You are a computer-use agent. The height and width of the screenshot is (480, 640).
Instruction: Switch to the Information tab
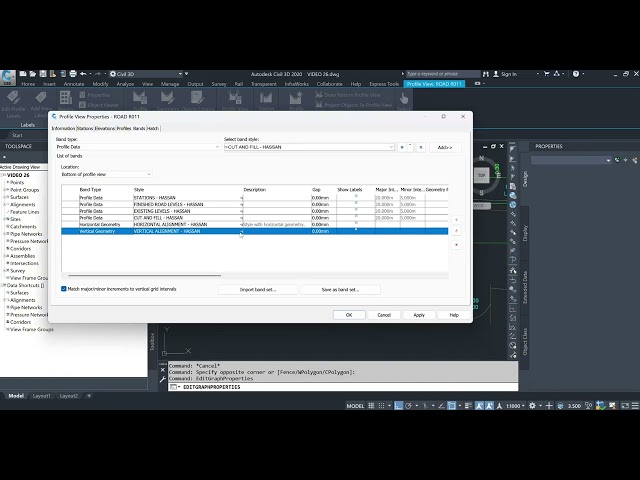click(63, 128)
